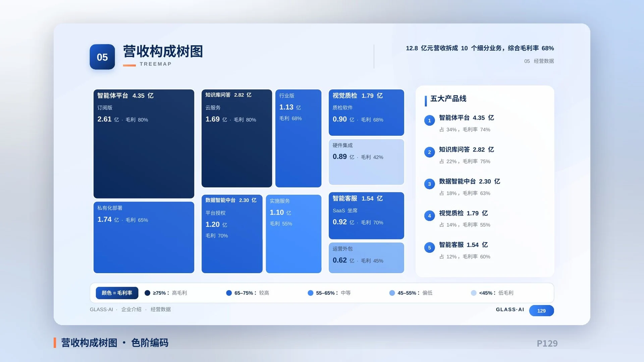Click the ≥75% 高毛利 legend dot
The image size is (644, 362).
147,293
